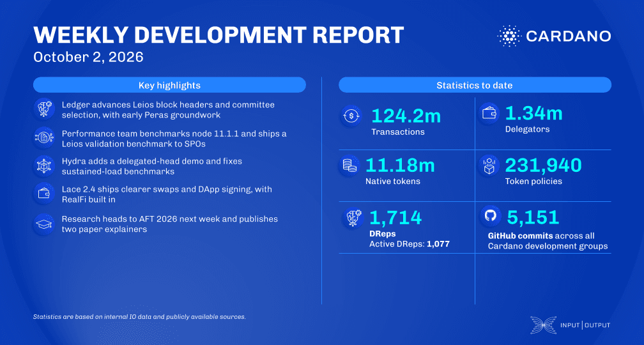This screenshot has width=644, height=345.
Task: Click the DReps brain gear icon
Action: [x=353, y=218]
